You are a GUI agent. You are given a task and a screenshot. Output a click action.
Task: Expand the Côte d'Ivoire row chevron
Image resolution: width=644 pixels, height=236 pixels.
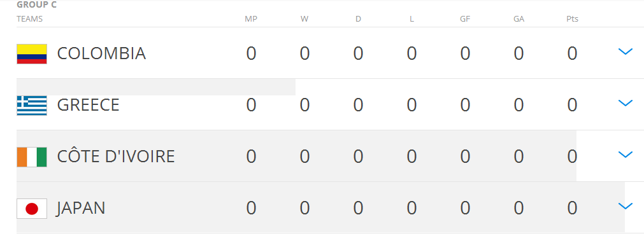click(x=625, y=155)
